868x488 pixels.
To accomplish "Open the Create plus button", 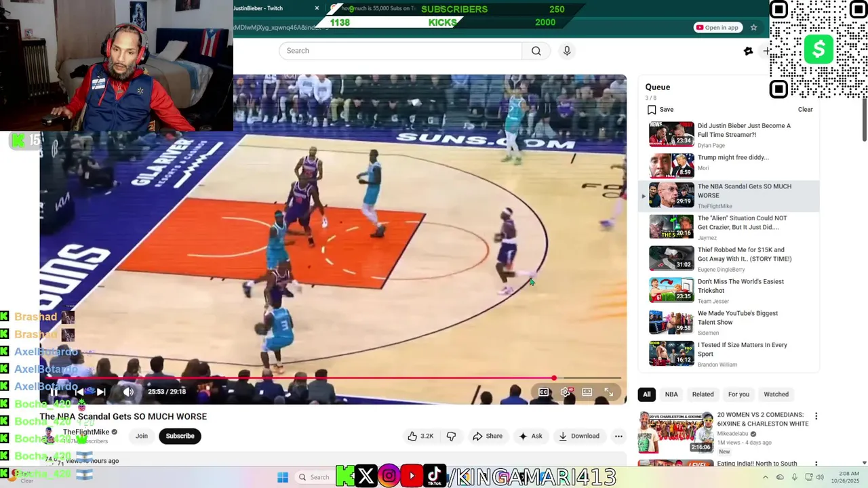I will point(767,51).
